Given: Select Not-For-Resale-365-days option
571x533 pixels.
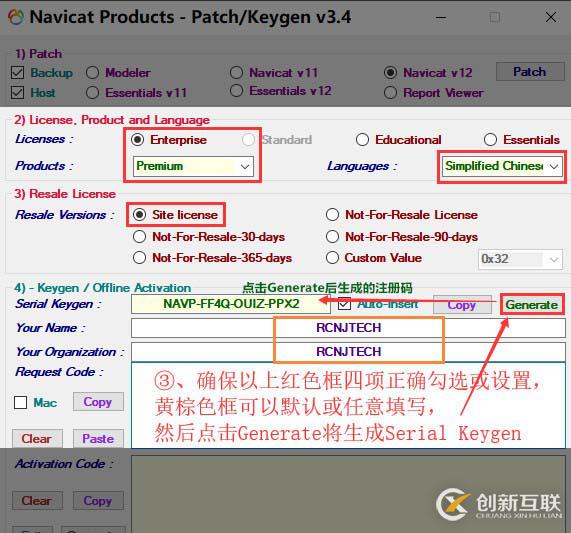Looking at the screenshot, I should pyautogui.click(x=140, y=258).
